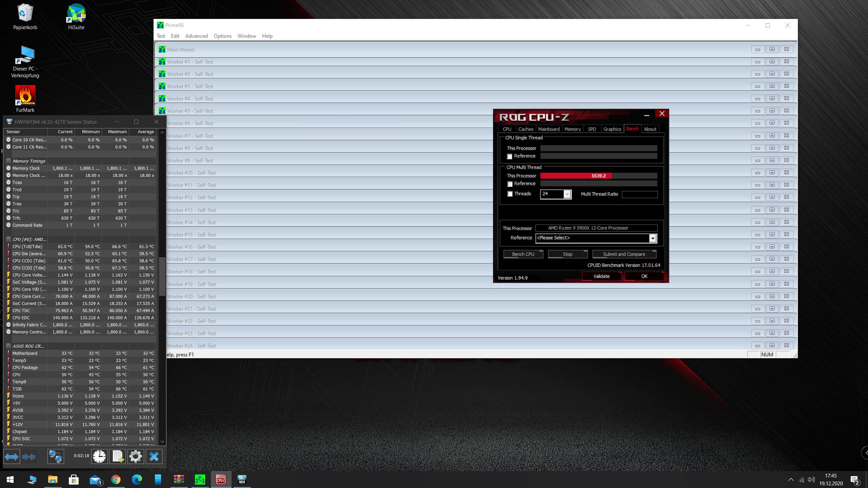Collapse ASUS ROG CR sensor group
This screenshot has width=868, height=488.
coord(8,346)
